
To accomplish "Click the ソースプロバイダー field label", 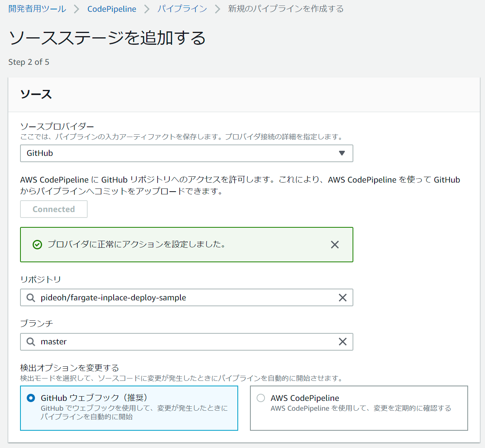I will tap(57, 126).
